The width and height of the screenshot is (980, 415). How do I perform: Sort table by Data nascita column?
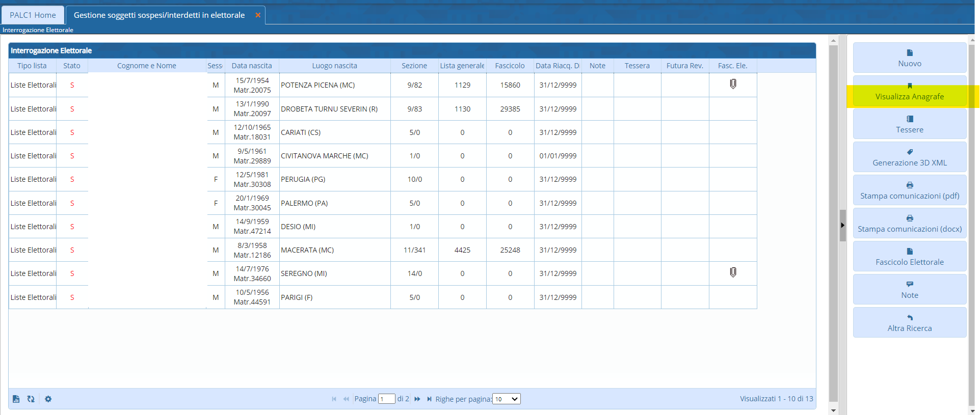(252, 66)
